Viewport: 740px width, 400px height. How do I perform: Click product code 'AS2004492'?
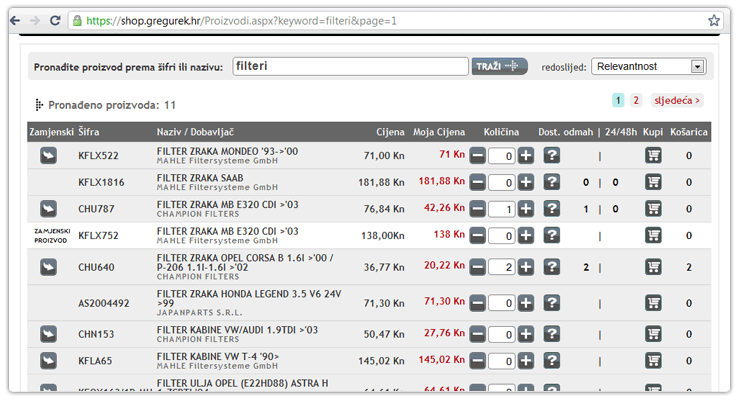coord(104,303)
